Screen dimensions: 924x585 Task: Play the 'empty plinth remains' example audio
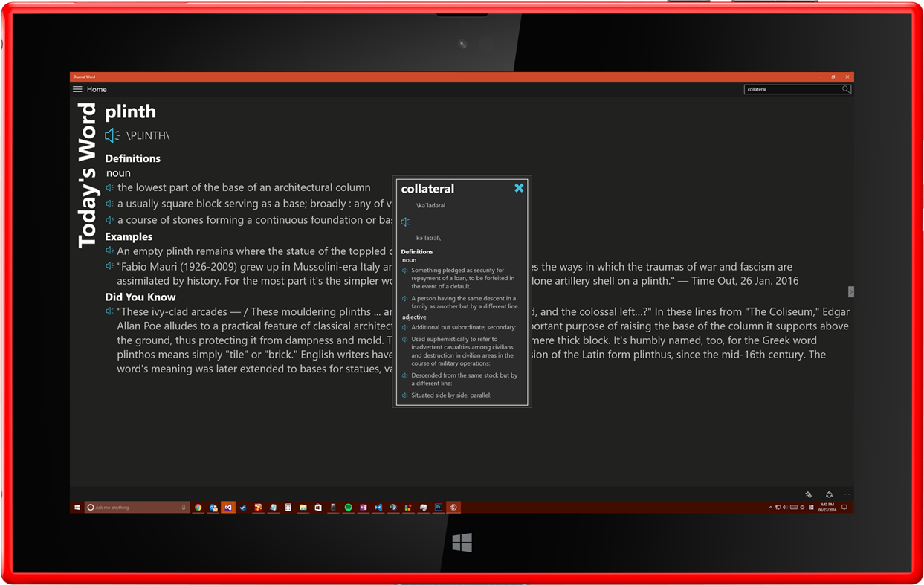coord(109,250)
